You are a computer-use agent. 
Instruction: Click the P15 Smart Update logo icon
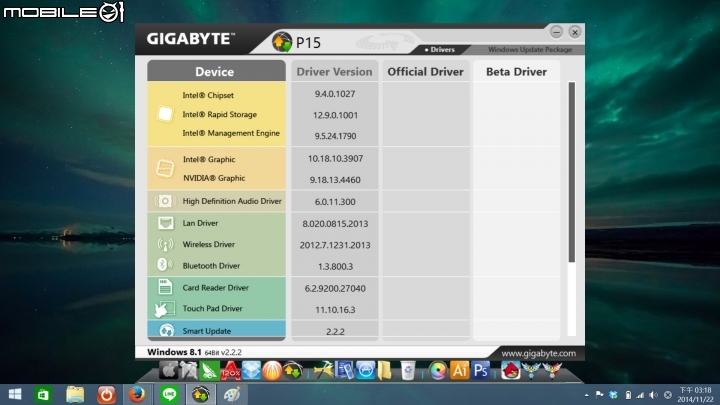[x=282, y=42]
